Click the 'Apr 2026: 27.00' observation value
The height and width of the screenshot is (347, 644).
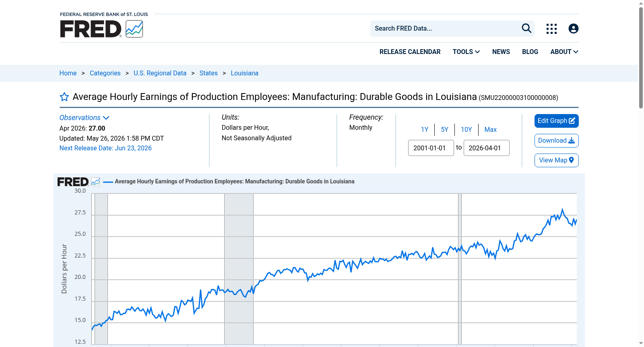point(82,128)
